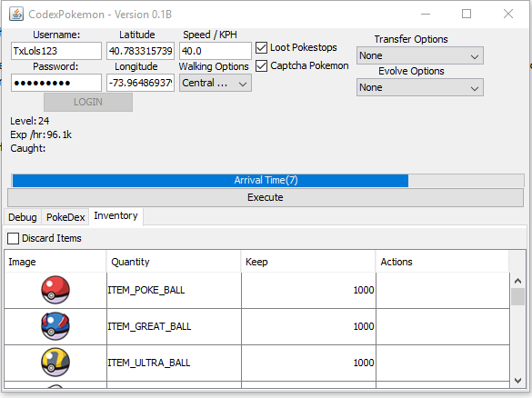Click the Exp /hr: 96.1k label
Screen dimensions: 532x398
pos(41,134)
